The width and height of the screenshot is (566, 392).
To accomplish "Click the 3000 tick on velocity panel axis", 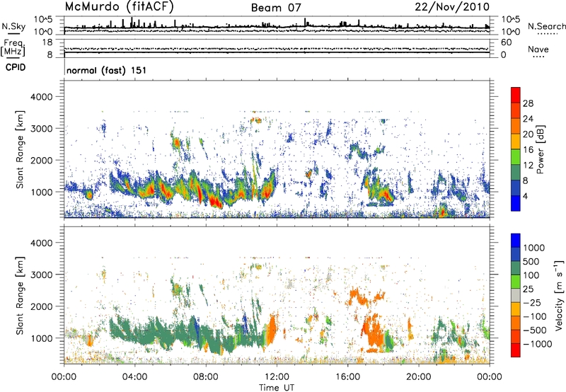I will click(43, 275).
